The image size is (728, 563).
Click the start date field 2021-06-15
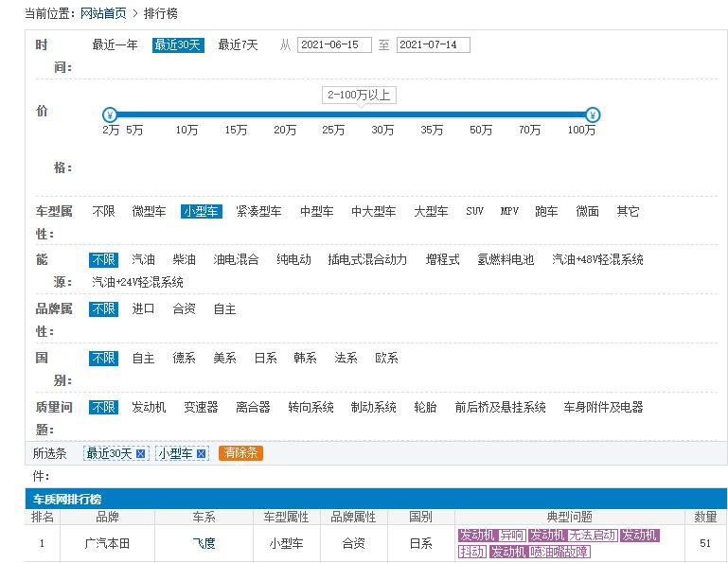click(x=334, y=45)
